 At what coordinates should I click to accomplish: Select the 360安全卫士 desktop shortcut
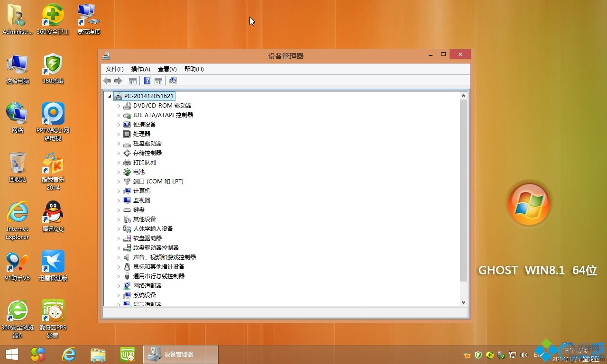[x=53, y=19]
